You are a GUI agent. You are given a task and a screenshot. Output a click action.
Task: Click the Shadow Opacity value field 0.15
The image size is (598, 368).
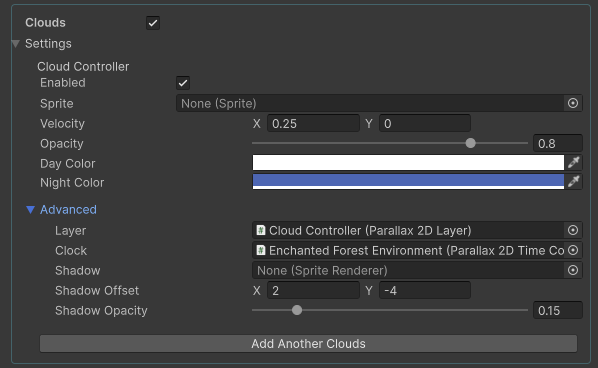(558, 310)
